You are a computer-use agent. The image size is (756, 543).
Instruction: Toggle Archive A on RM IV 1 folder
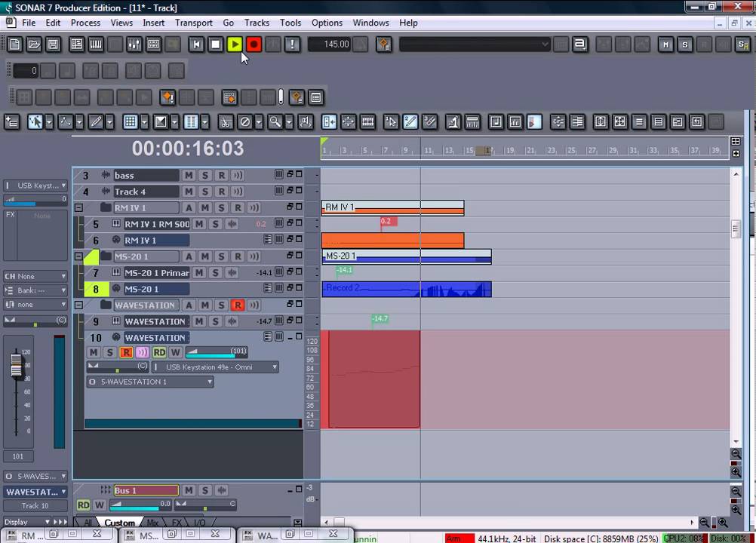coord(189,207)
